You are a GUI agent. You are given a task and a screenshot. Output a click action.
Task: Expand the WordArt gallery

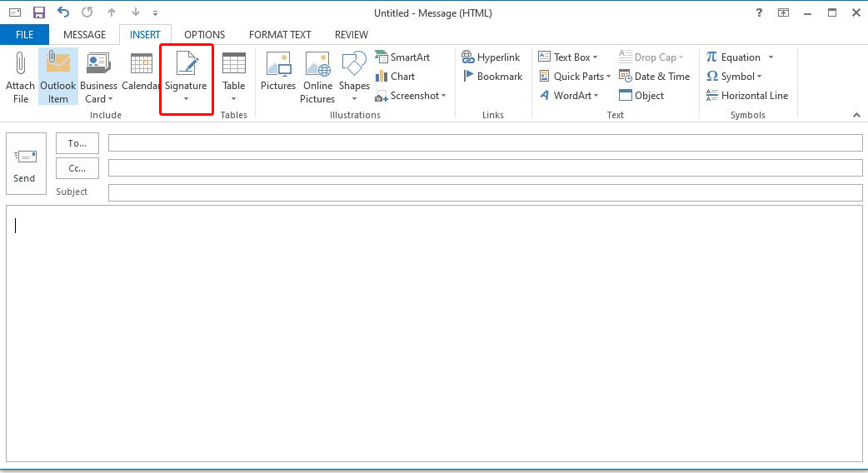pyautogui.click(x=568, y=96)
